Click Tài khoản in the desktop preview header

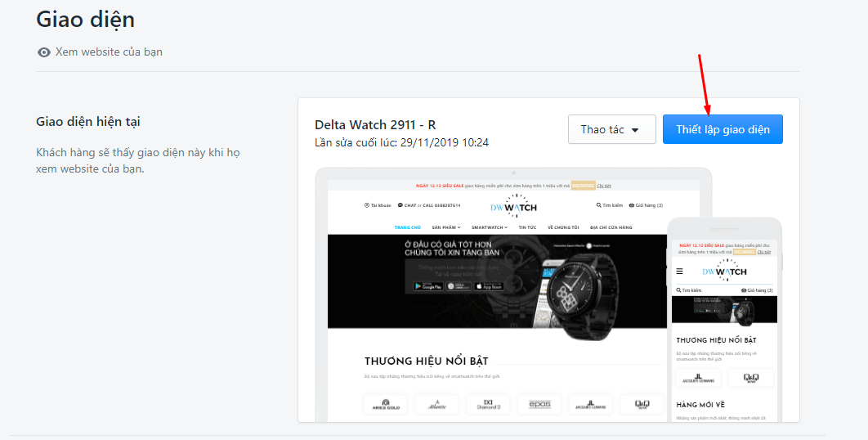[378, 205]
